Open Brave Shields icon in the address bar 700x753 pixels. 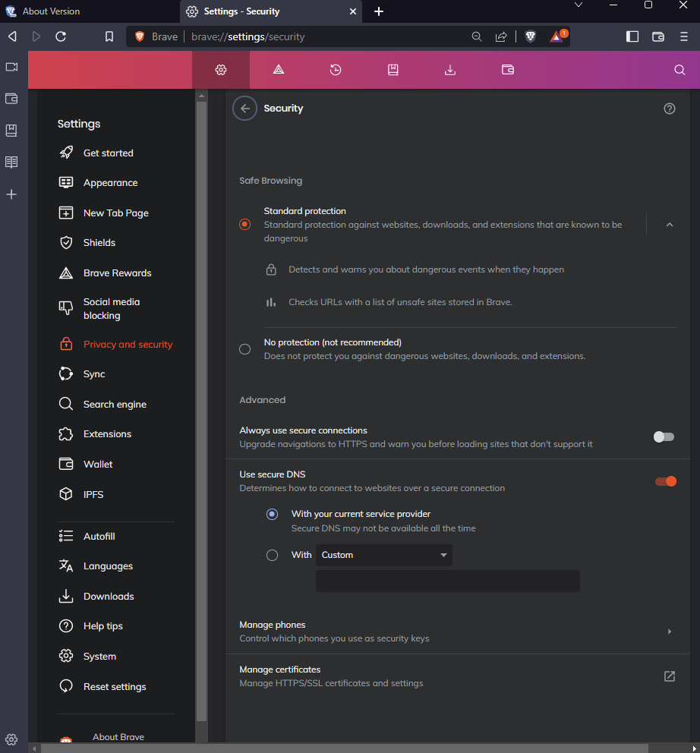click(530, 36)
